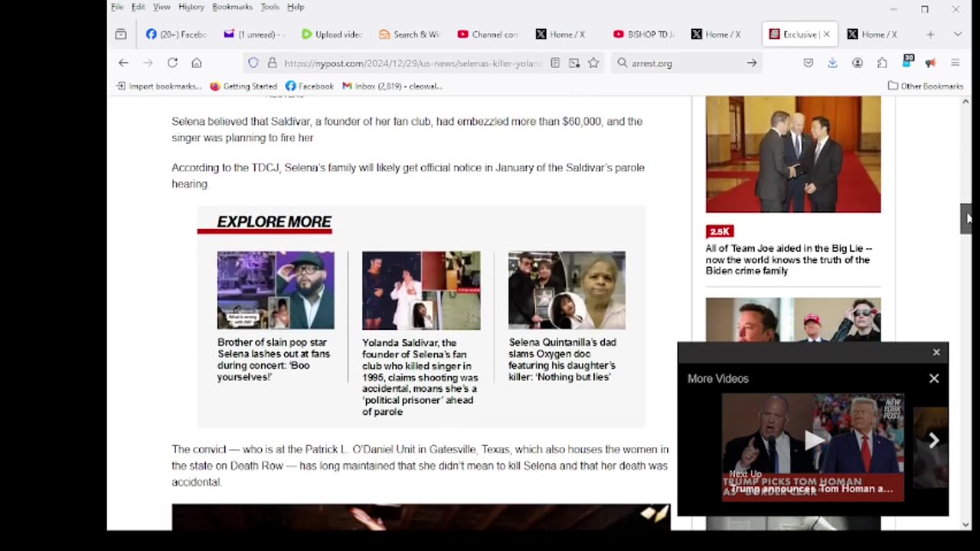Click the 2.5K comments badge
The height and width of the screenshot is (551, 980).
(720, 231)
